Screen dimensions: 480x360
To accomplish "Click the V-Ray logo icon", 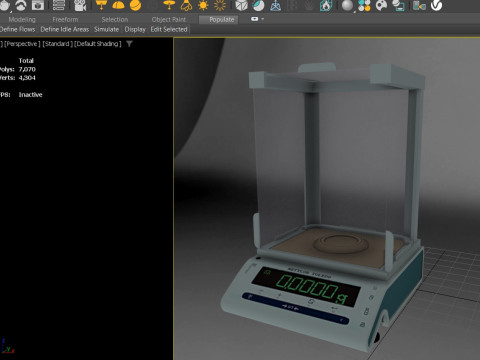I will pyautogui.click(x=436, y=5).
